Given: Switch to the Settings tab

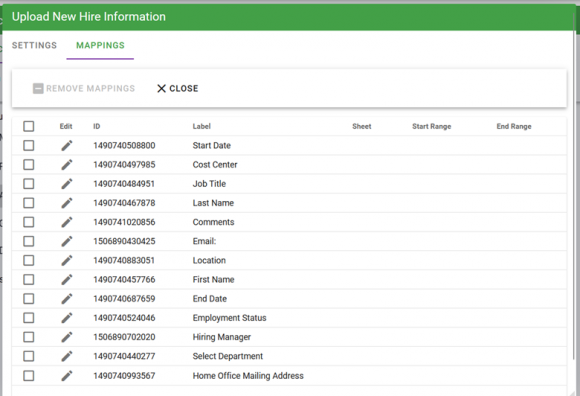Looking at the screenshot, I should coord(34,45).
